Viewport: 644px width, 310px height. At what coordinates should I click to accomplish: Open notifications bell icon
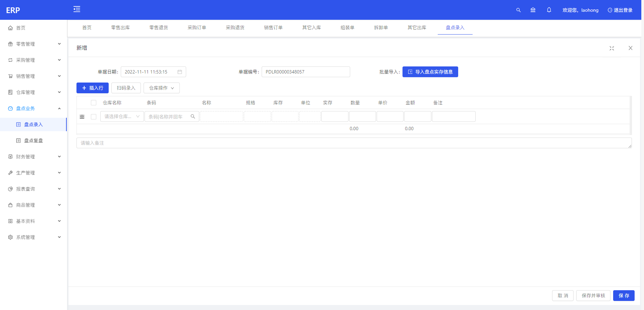(x=549, y=10)
